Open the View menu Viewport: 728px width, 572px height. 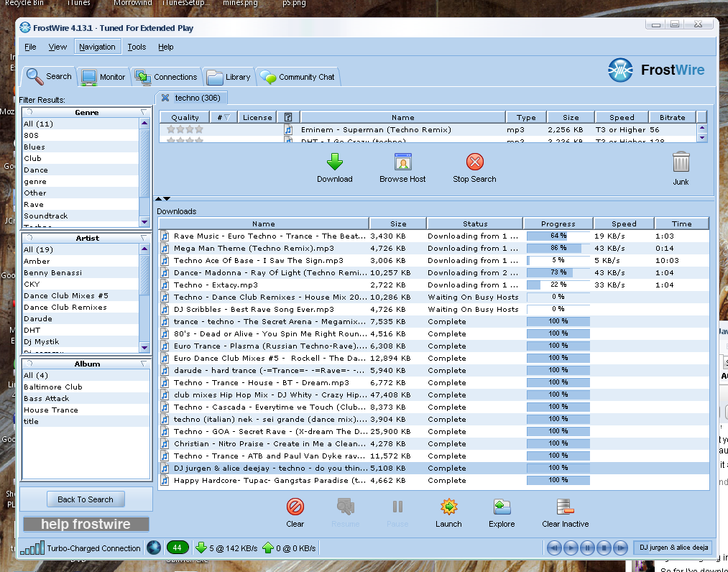57,47
